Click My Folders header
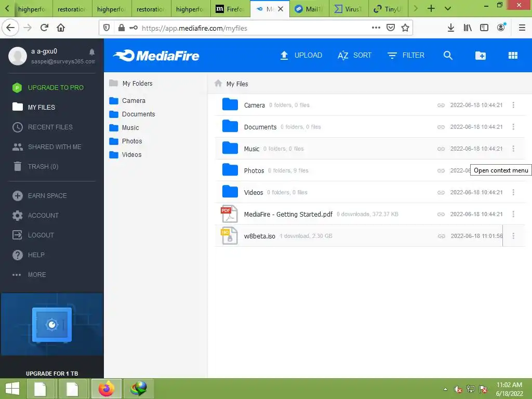Viewport: 532px width, 399px height. click(x=130, y=84)
